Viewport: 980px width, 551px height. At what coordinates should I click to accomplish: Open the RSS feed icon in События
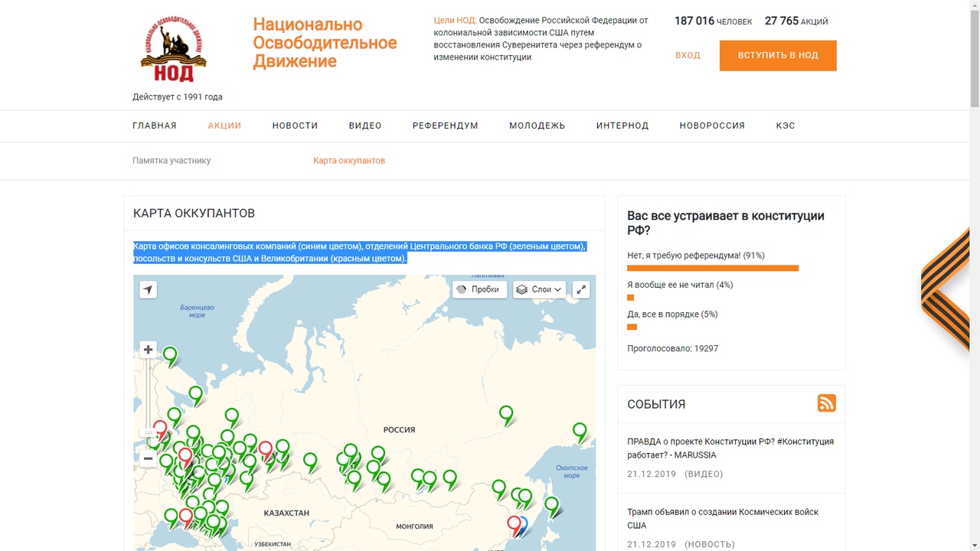click(x=826, y=403)
